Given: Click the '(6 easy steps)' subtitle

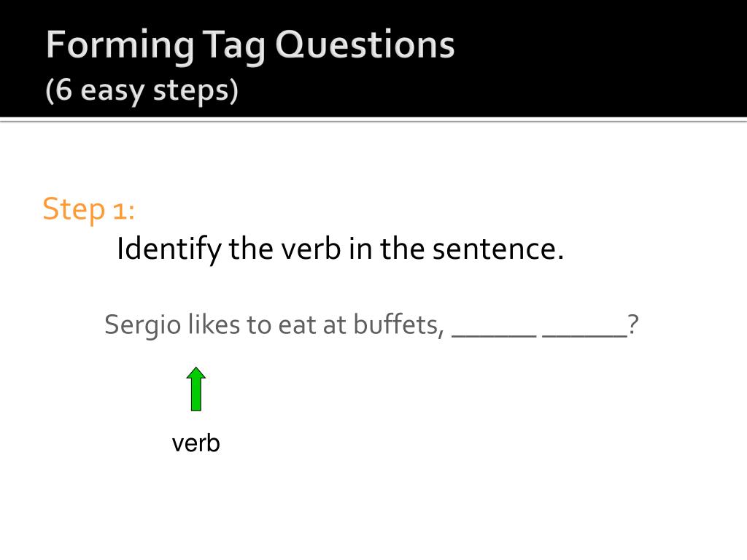Looking at the screenshot, I should tap(142, 90).
